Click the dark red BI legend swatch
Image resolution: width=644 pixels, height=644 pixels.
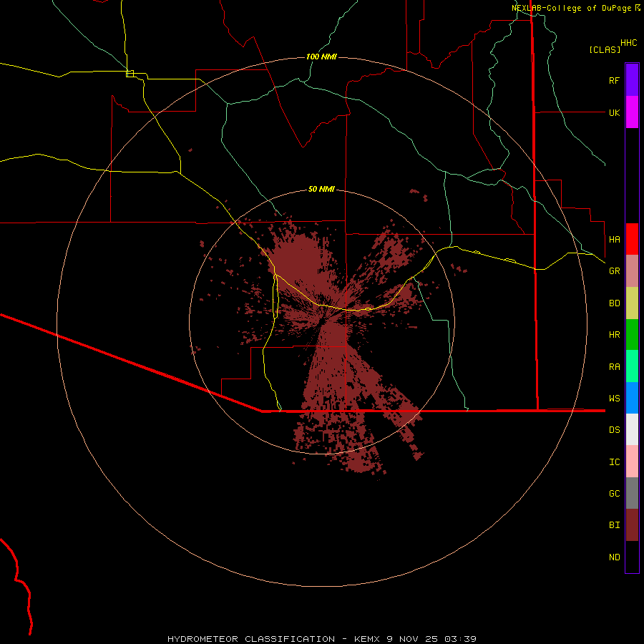pyautogui.click(x=632, y=525)
